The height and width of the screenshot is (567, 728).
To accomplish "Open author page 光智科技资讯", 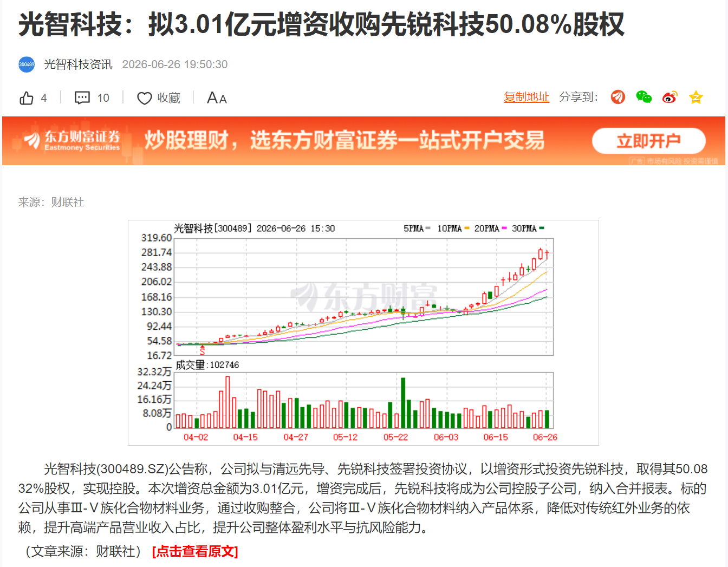I will pyautogui.click(x=78, y=64).
